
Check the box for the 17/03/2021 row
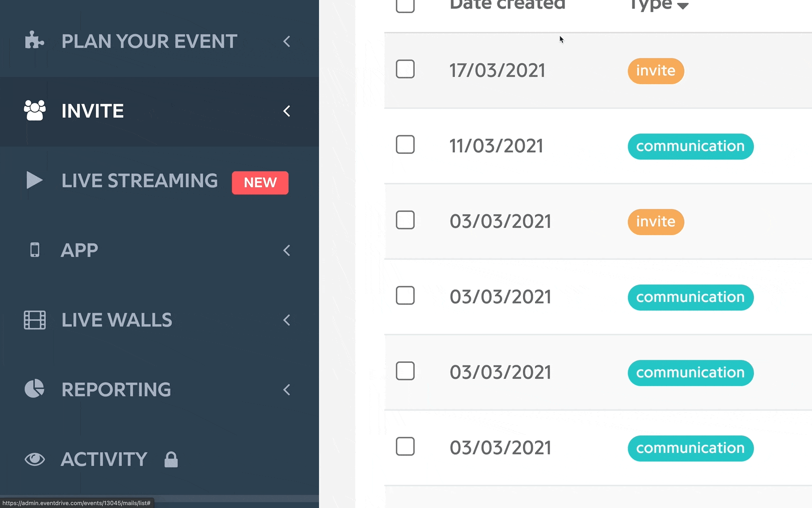405,69
